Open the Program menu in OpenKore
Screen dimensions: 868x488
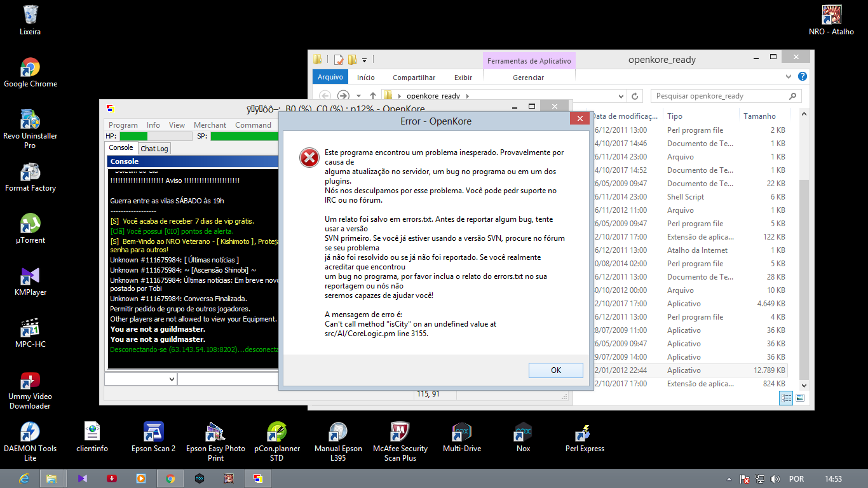point(123,125)
